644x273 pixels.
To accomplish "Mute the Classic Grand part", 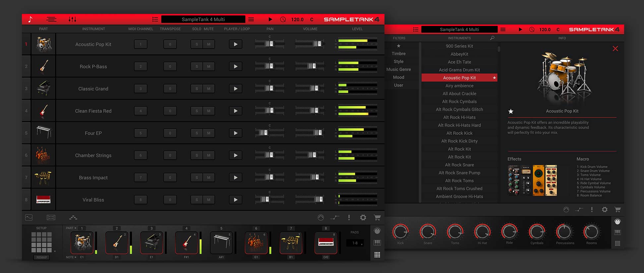I will (x=208, y=88).
